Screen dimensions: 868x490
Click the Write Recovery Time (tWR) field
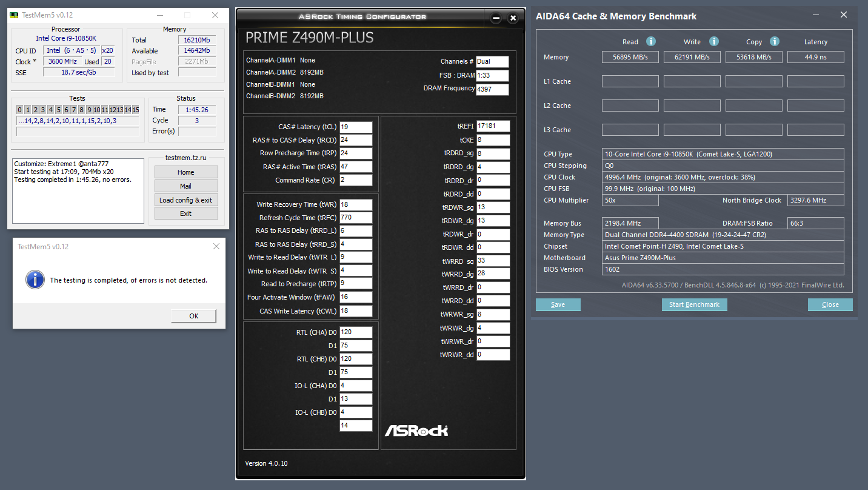point(356,204)
